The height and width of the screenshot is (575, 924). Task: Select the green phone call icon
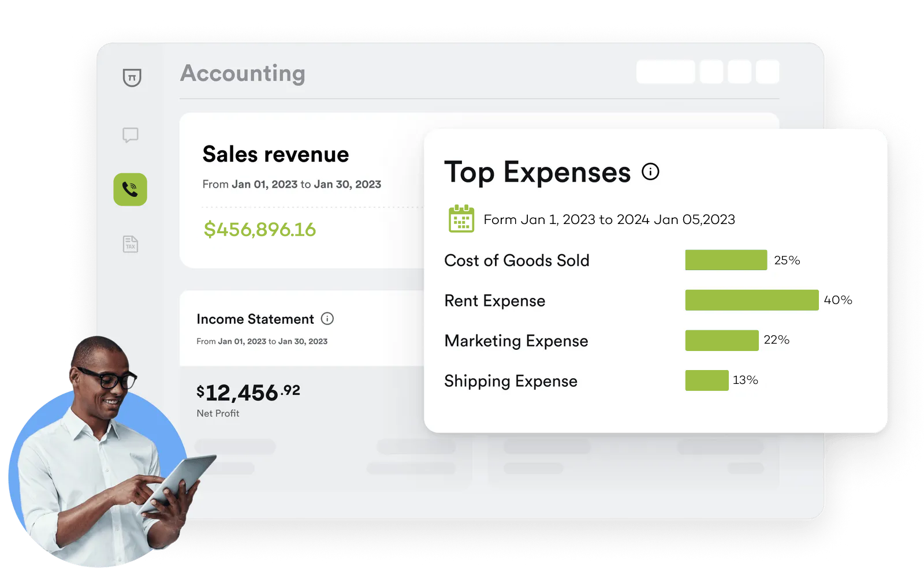click(131, 189)
